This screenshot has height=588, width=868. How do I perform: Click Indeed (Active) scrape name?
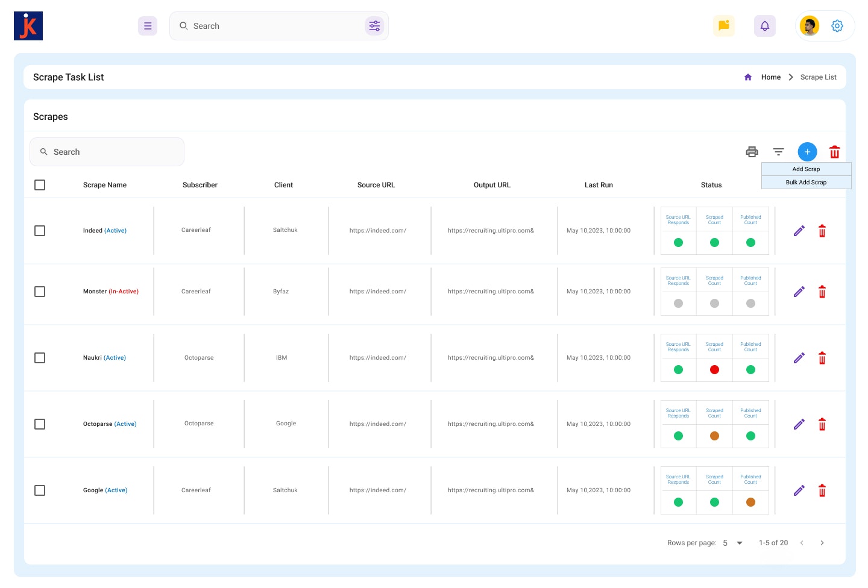pos(105,231)
